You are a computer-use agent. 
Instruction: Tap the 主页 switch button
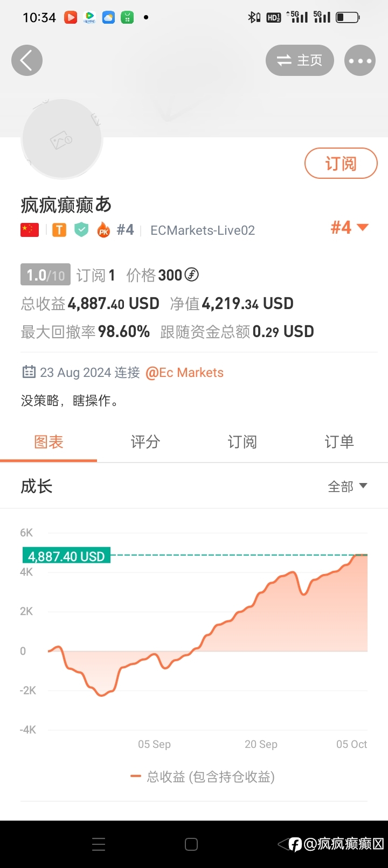click(300, 60)
